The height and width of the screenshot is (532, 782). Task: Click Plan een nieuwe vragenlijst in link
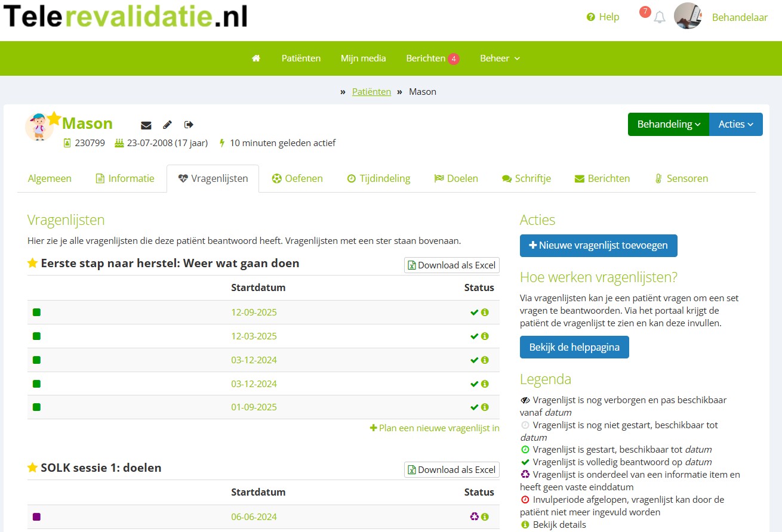[x=435, y=428]
